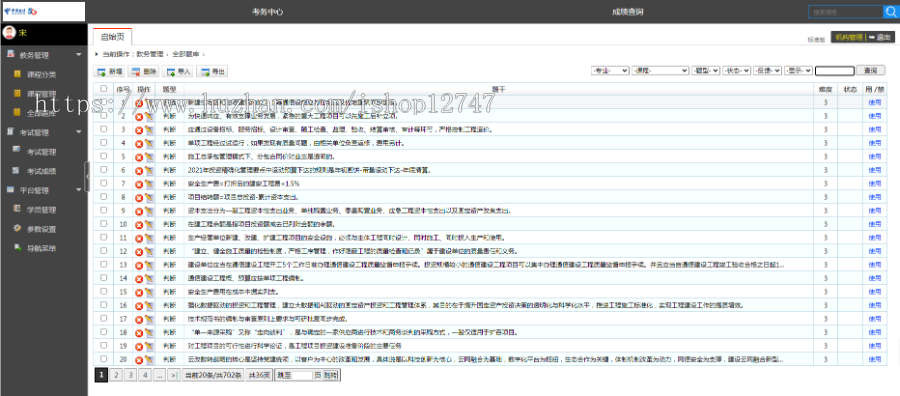Open 参数设置 in the sidebar

click(x=41, y=229)
